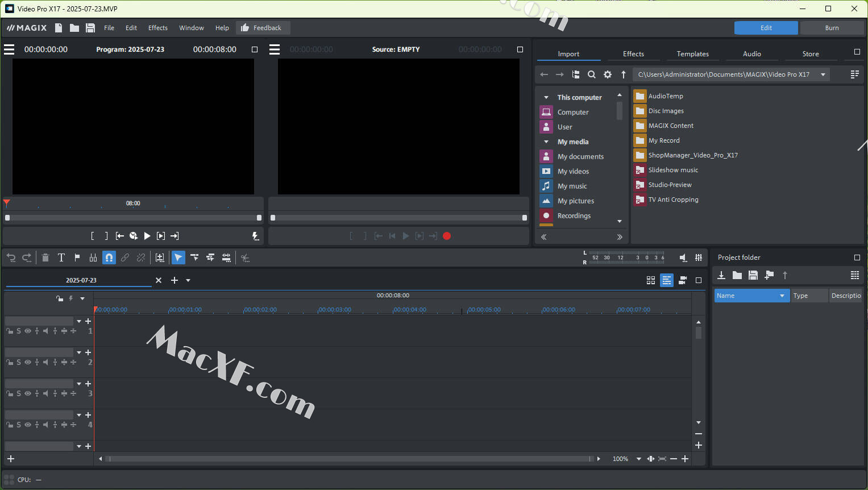The height and width of the screenshot is (490, 868).
Task: Import file into Project folder download icon
Action: pyautogui.click(x=721, y=275)
